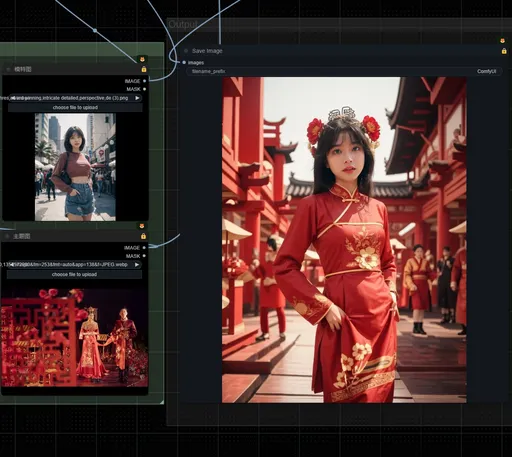The height and width of the screenshot is (457, 512).
Task: Select next image with png filename arrow
Action: point(137,98)
